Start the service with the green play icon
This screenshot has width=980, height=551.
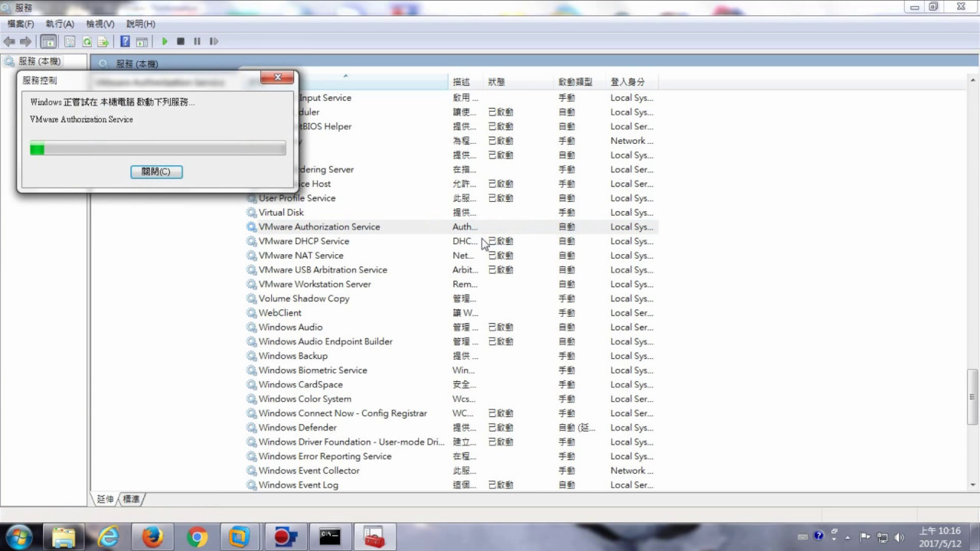(x=164, y=41)
